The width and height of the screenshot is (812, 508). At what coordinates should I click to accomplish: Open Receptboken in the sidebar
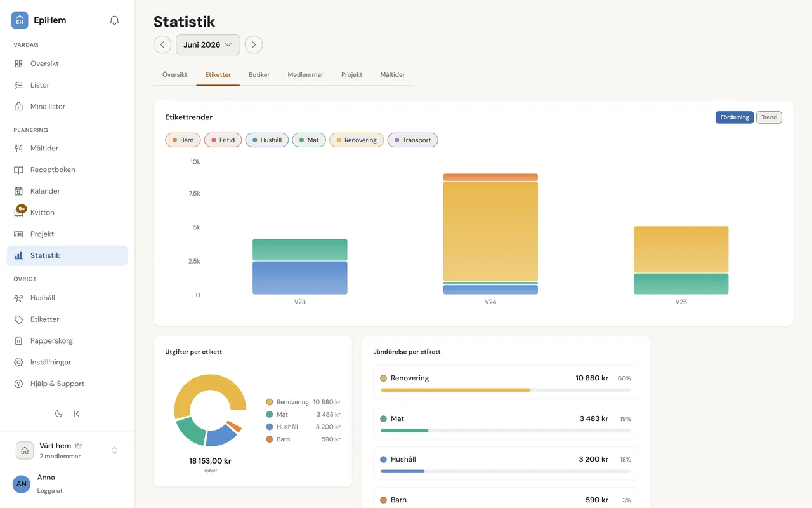click(67, 170)
